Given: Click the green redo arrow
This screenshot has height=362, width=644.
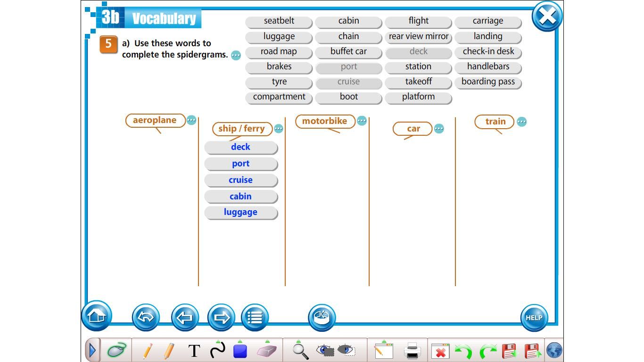Looking at the screenshot, I should point(488,351).
